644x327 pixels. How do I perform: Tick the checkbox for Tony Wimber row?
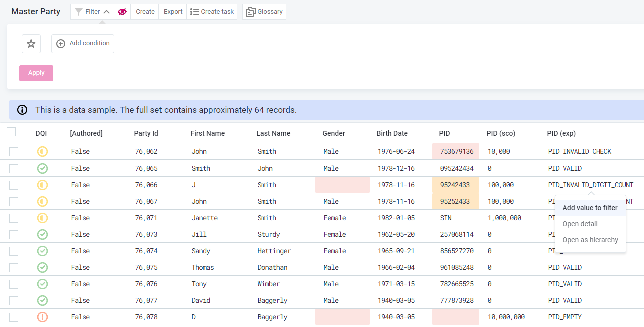click(x=14, y=284)
